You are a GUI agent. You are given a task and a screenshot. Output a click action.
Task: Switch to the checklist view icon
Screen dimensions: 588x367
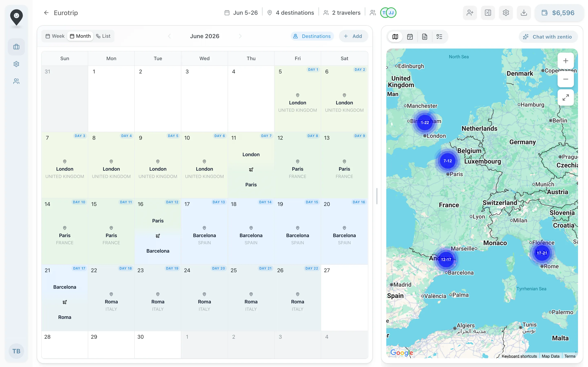click(440, 37)
